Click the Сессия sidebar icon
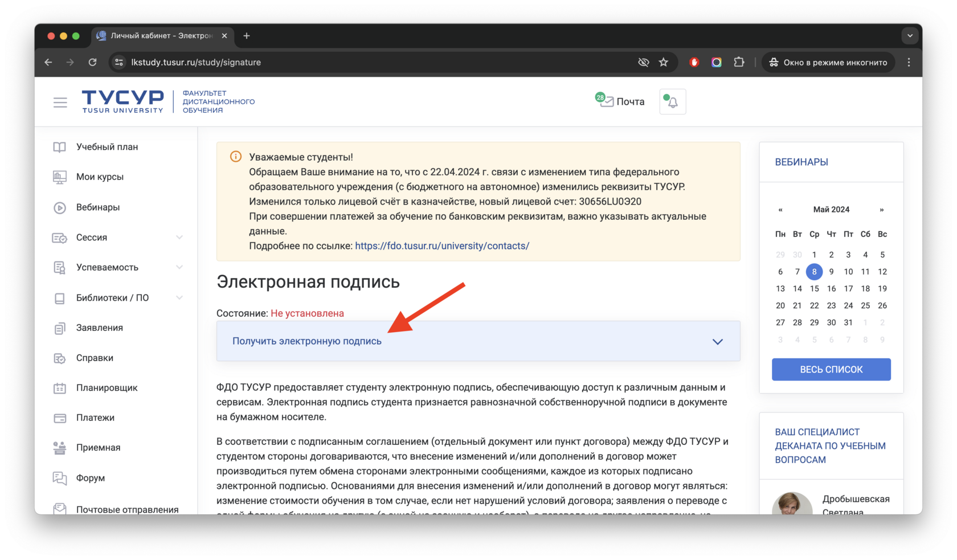957x560 pixels. (60, 238)
